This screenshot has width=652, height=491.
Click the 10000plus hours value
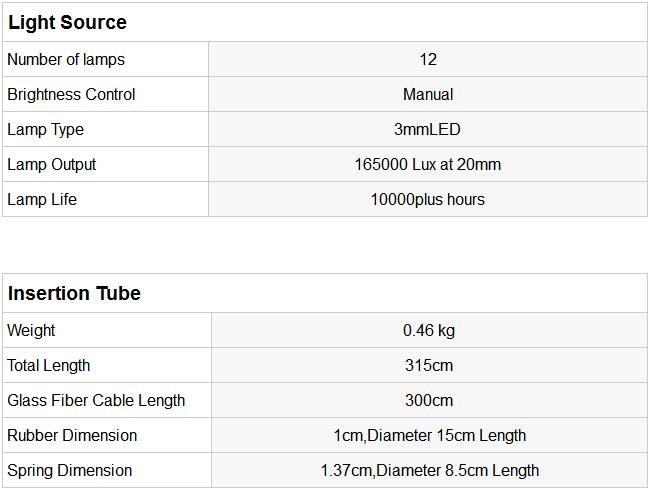pos(428,199)
